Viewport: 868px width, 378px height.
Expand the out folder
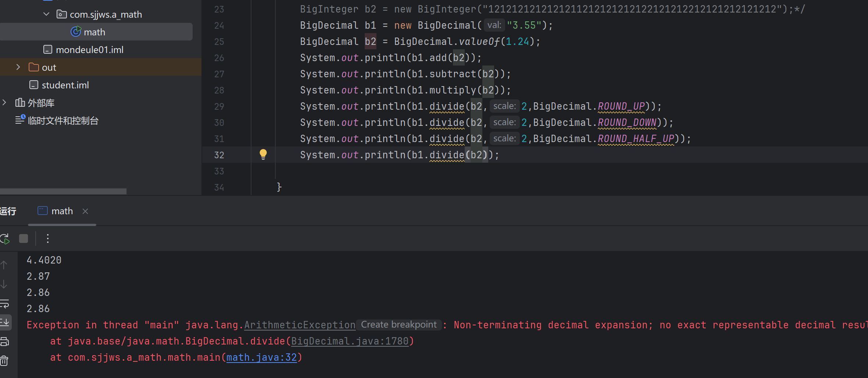click(18, 67)
